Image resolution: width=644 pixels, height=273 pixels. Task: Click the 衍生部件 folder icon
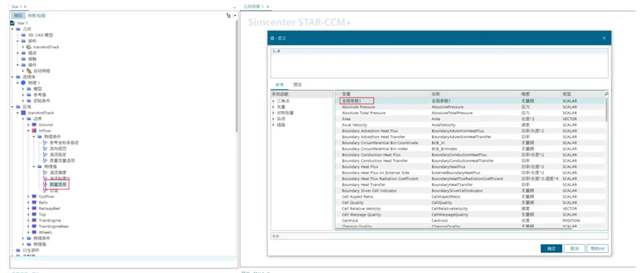[x=18, y=251]
